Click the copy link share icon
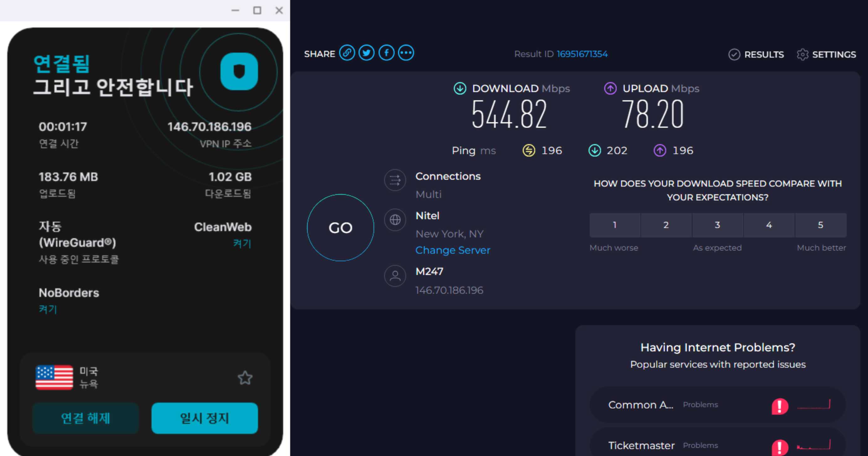The image size is (868, 456). pos(347,53)
